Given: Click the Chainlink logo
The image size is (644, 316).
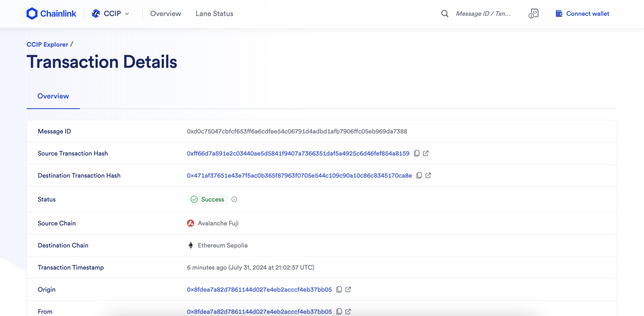Looking at the screenshot, I should (x=51, y=14).
